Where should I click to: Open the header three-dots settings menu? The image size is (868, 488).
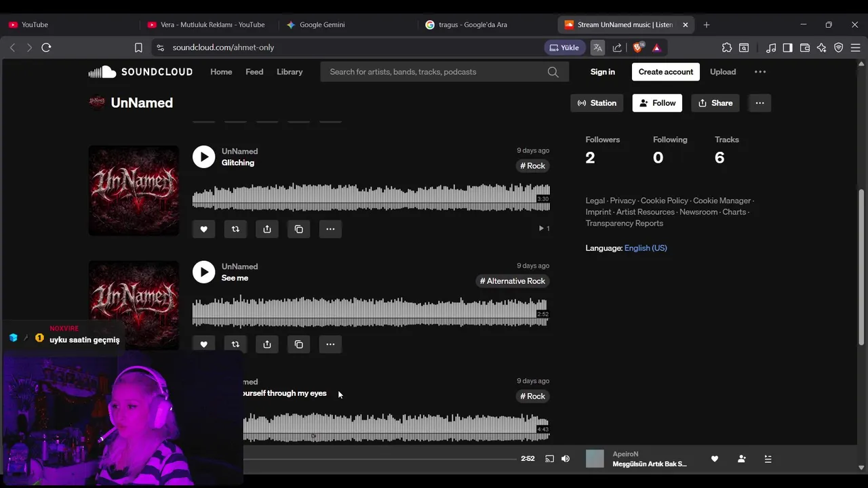[760, 72]
